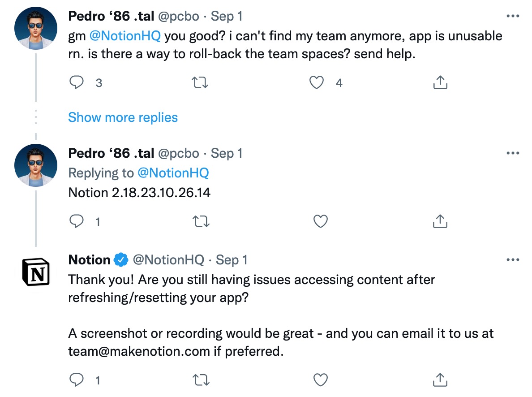Like Pedro's tweet with 4 likes
This screenshot has width=532, height=397.
(317, 83)
